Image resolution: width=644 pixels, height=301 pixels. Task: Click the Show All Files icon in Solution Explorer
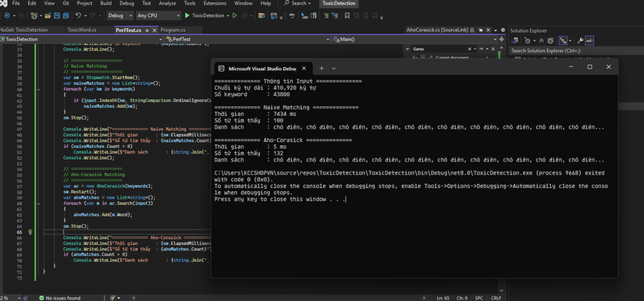551,41
